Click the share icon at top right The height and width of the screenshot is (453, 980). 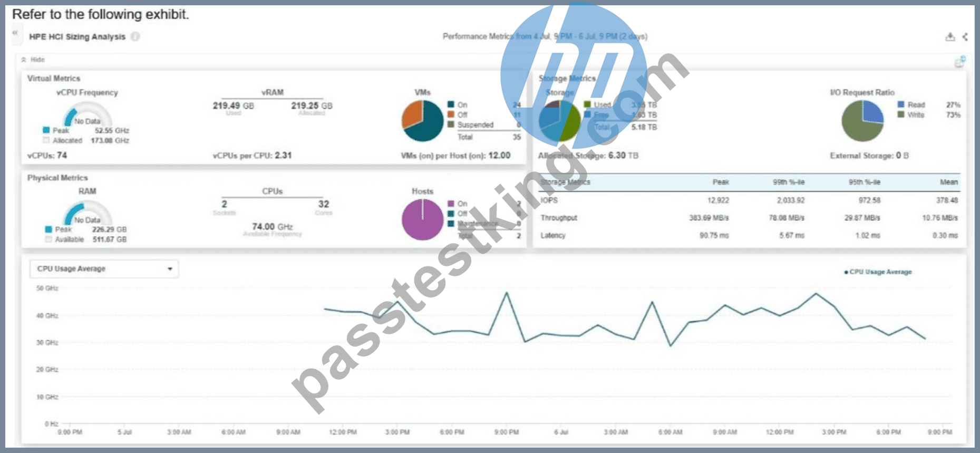[965, 36]
